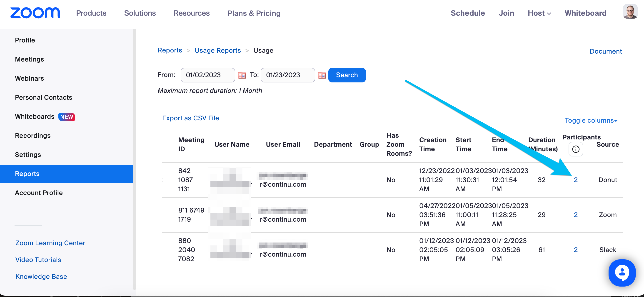Viewport: 644px width, 297px height.
Task: Click the Has Zoom Rooms? column header
Action: (399, 144)
